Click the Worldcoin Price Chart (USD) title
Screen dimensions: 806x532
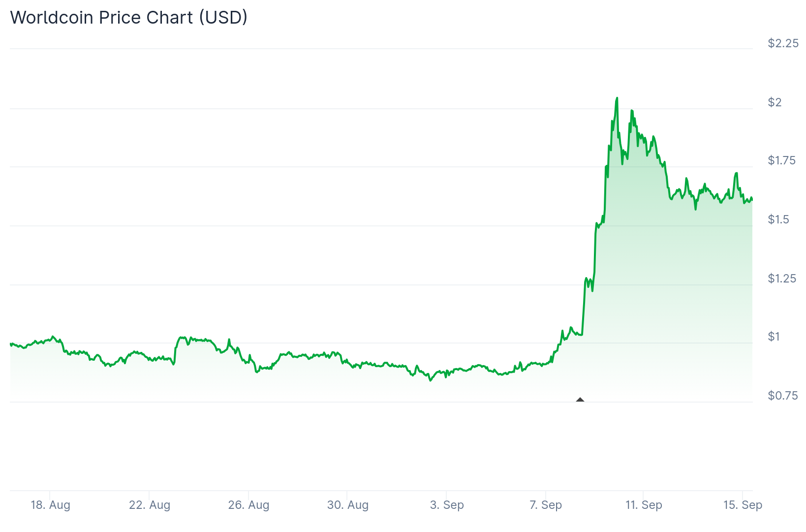click(129, 18)
